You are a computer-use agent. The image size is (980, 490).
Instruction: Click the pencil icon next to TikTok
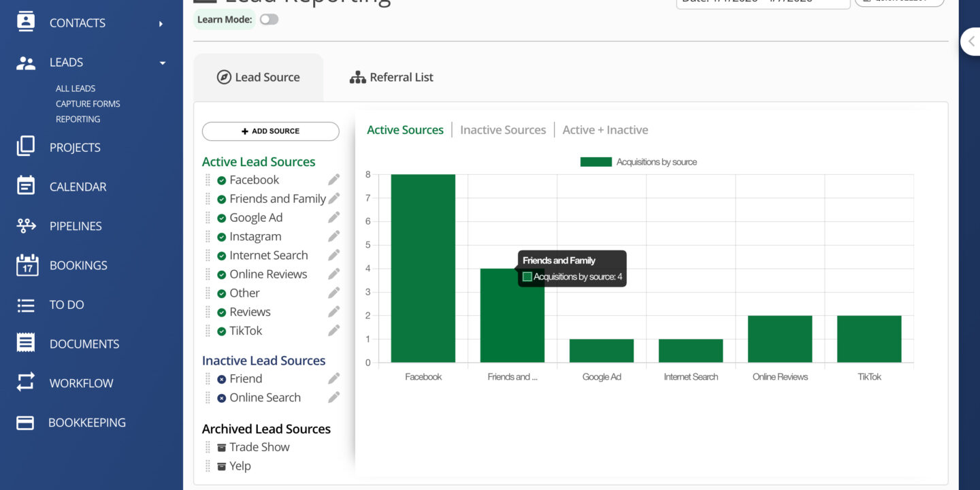(x=333, y=331)
